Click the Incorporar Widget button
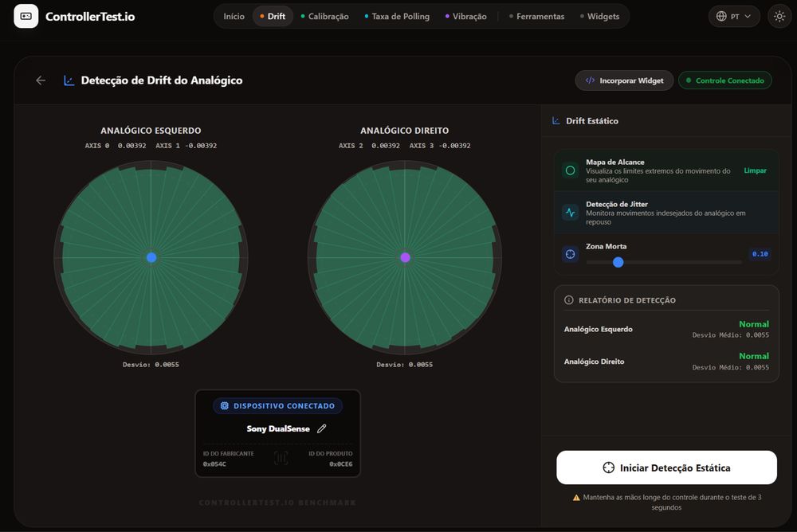The image size is (797, 532). pos(624,80)
